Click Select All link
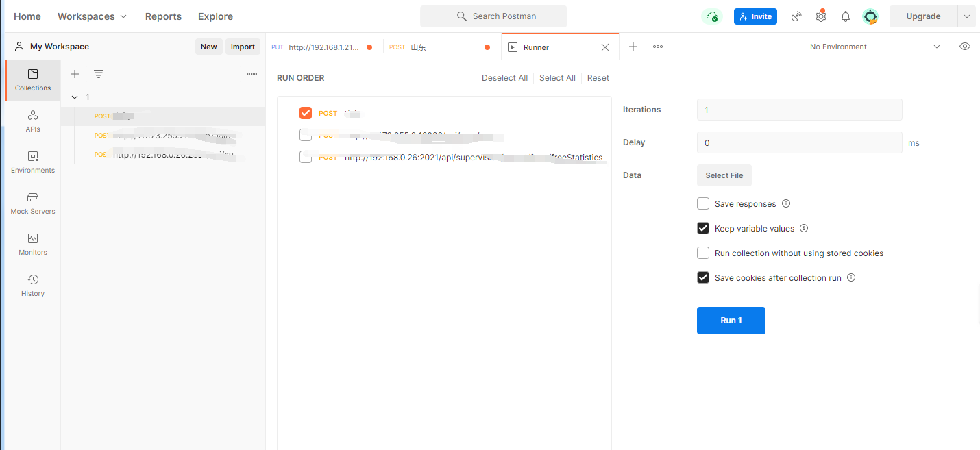 click(557, 78)
